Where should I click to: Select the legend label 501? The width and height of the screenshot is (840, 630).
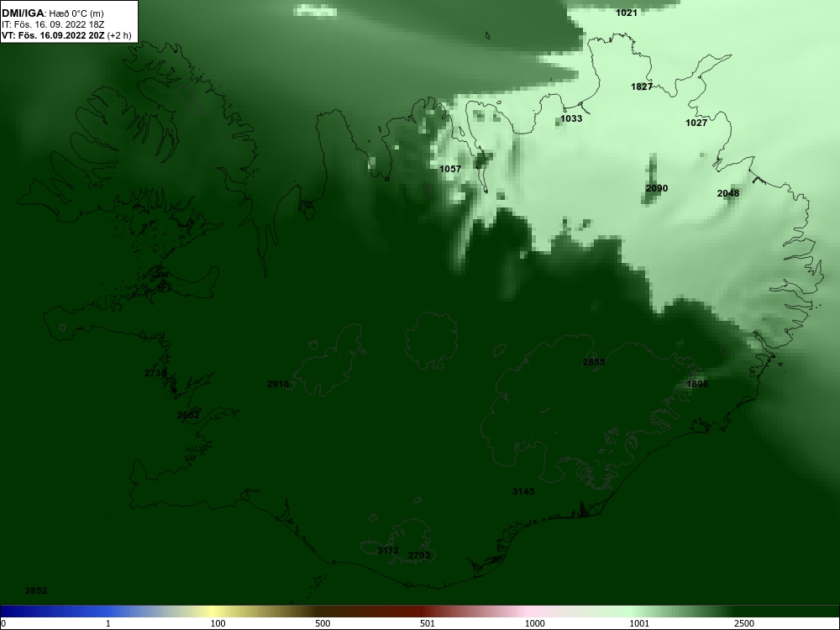pyautogui.click(x=428, y=624)
